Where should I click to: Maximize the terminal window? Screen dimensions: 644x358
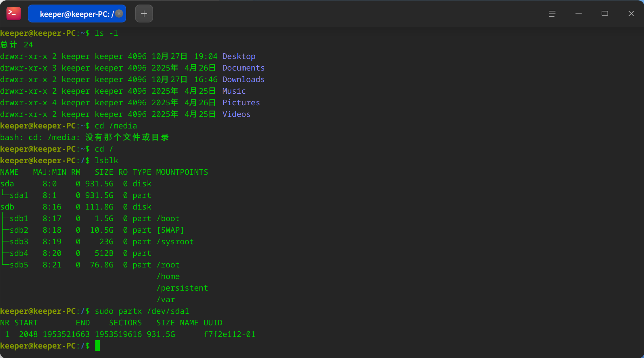click(605, 13)
